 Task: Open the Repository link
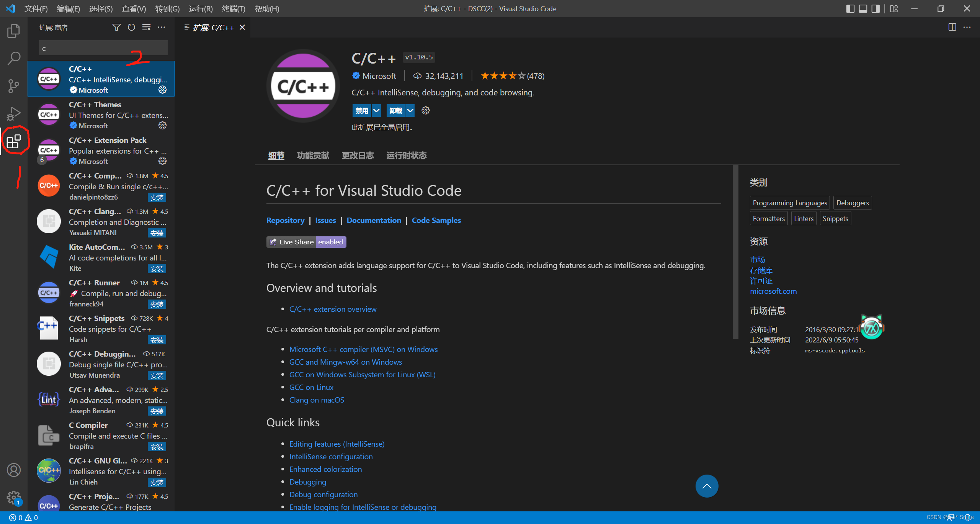click(285, 220)
